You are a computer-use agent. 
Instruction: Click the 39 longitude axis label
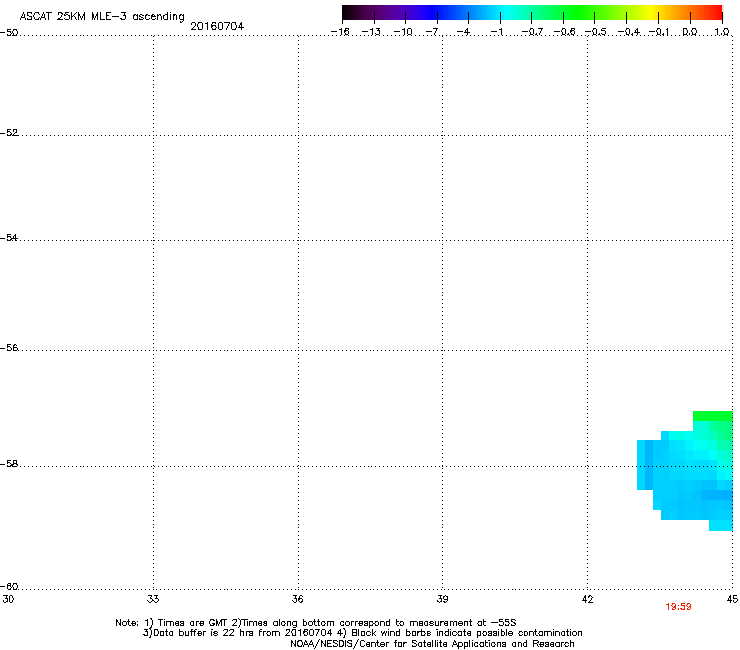[442, 599]
